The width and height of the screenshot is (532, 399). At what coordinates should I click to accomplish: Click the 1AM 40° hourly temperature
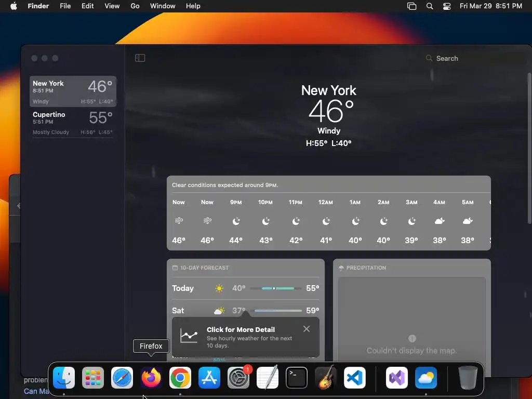[355, 240]
